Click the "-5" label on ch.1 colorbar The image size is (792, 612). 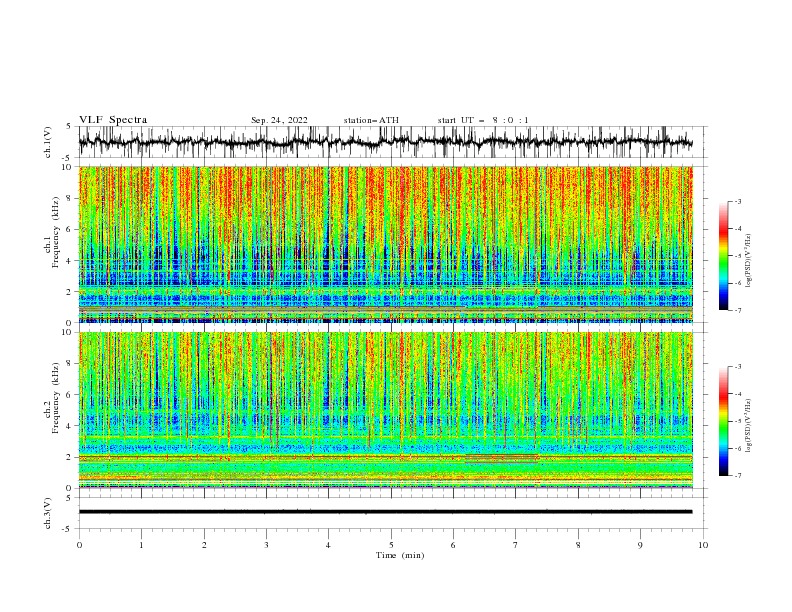coord(738,256)
